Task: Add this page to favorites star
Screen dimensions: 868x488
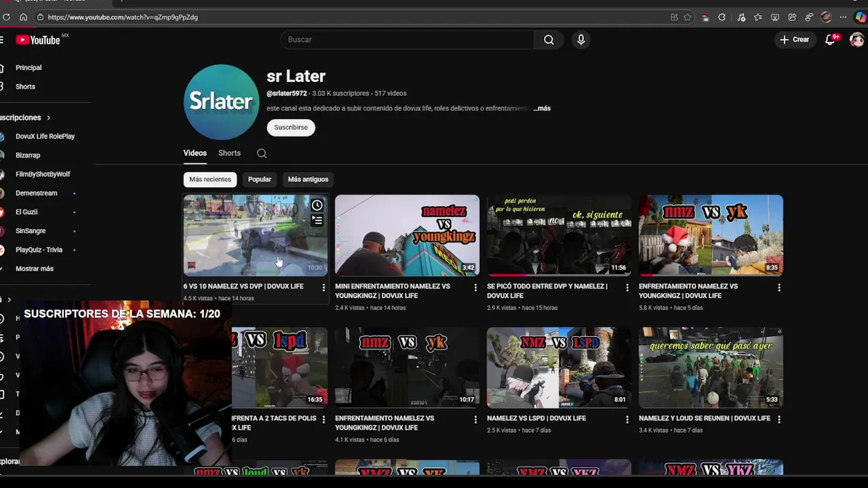Action: 688,17
